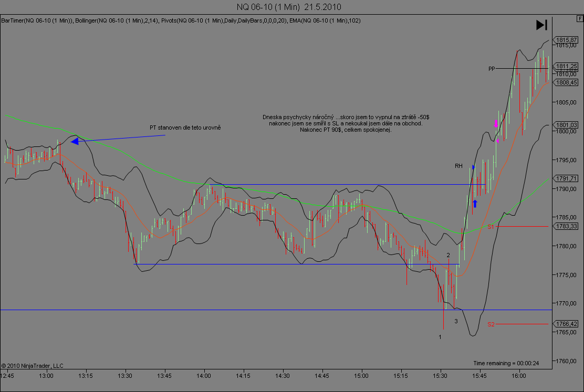Select the number 2 swing label
Viewport: 584px width, 392px height.
[449, 256]
